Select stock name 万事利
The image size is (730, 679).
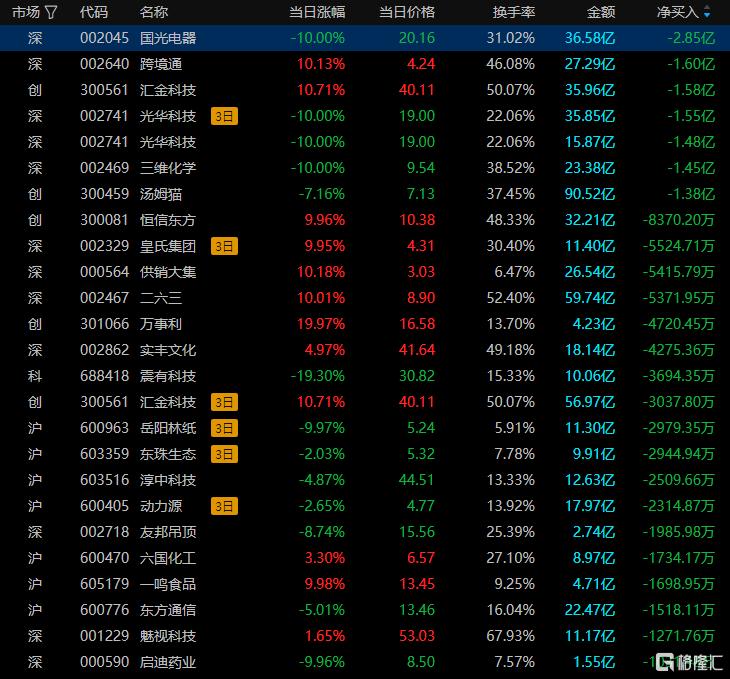pyautogui.click(x=161, y=324)
